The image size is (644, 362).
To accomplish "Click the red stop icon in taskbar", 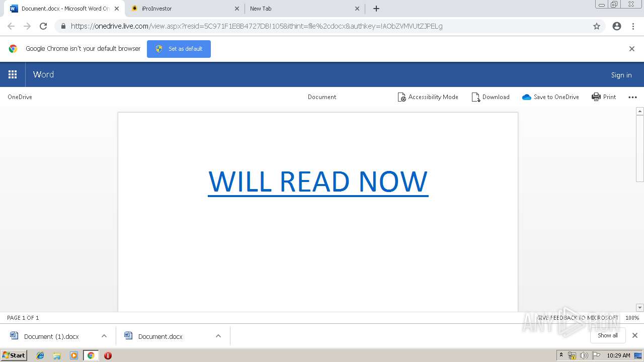I will [x=108, y=355].
